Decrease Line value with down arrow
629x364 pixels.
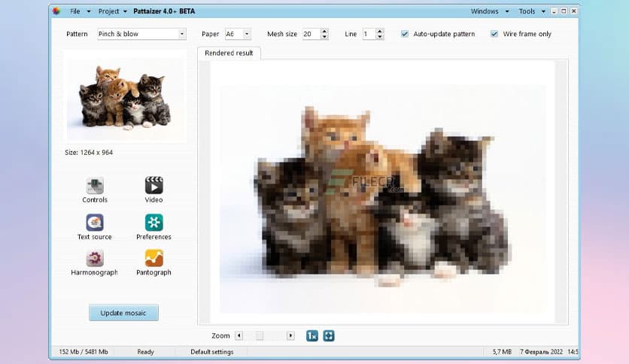[x=379, y=37]
